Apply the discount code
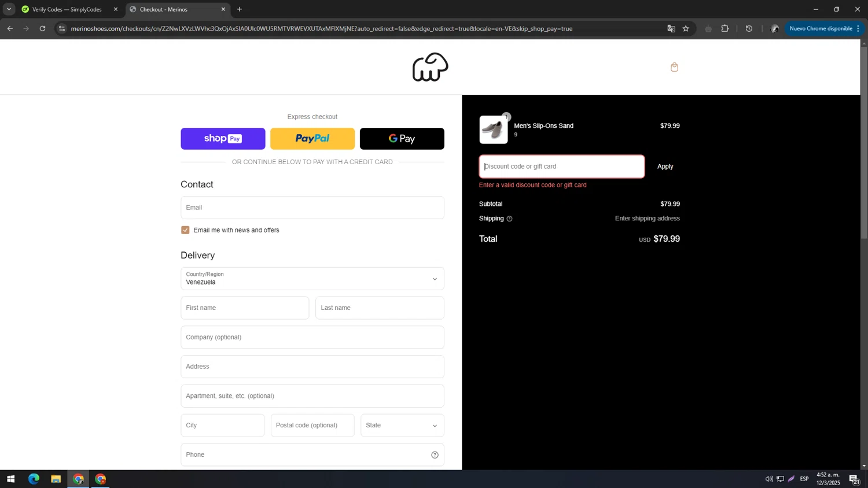 click(x=665, y=167)
